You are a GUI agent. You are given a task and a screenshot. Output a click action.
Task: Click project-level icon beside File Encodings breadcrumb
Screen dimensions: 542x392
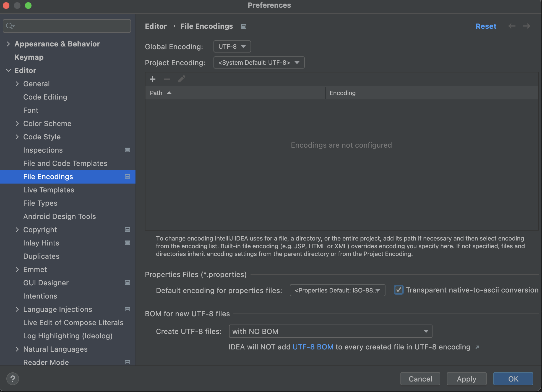tap(244, 27)
